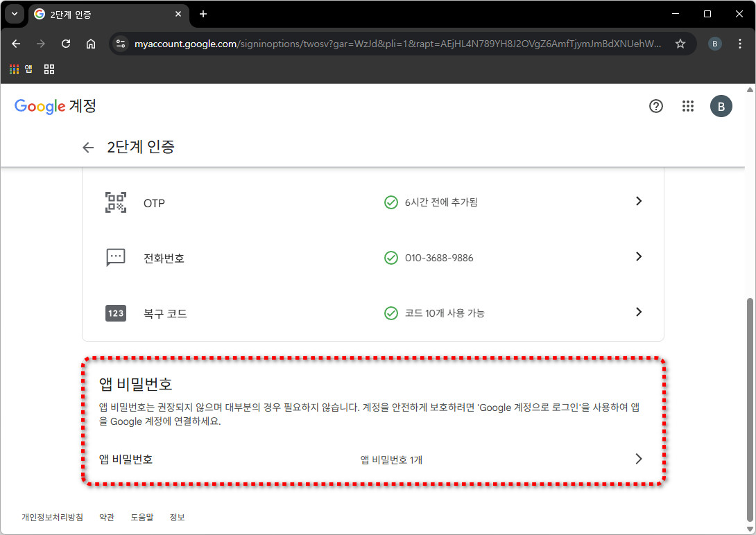Open the OTP row
This screenshot has height=535, width=756.
(373, 202)
